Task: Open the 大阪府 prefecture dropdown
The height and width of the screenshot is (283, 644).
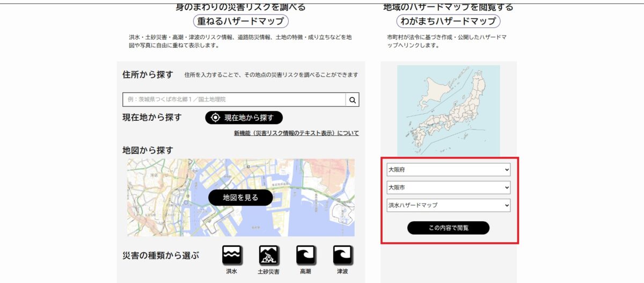Action: tap(448, 170)
